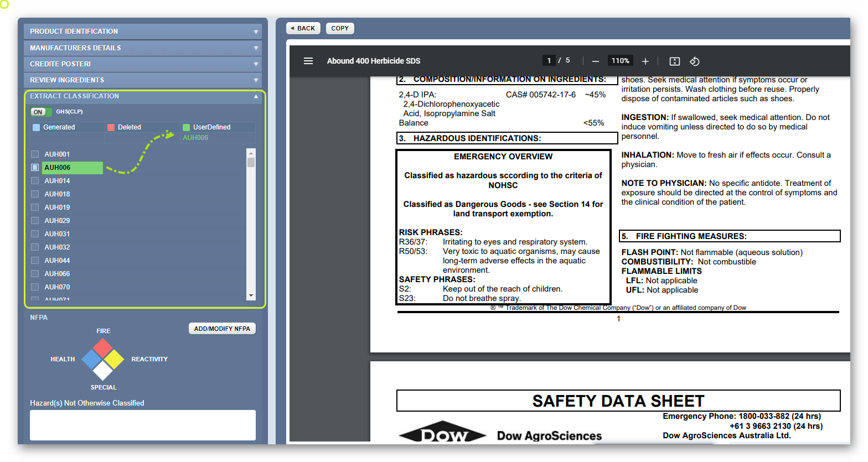Collapse the Extract Classification section arrow
Viewport: 868px width, 462px height.
pos(256,96)
